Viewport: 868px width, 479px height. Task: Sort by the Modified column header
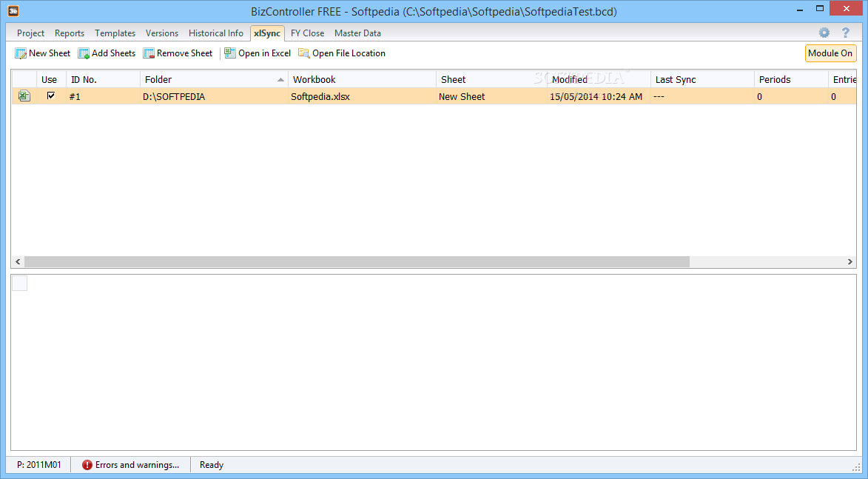click(599, 80)
